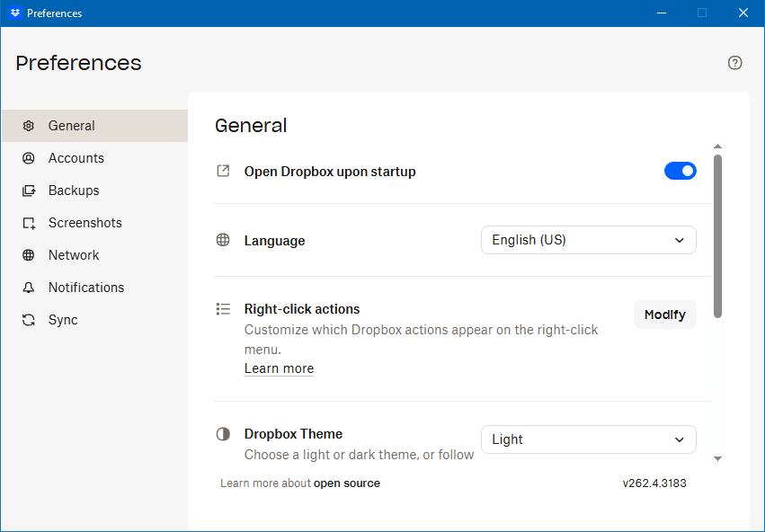Click the Open Dropbox upon startup label
Viewport: 765px width, 532px height.
[330, 172]
